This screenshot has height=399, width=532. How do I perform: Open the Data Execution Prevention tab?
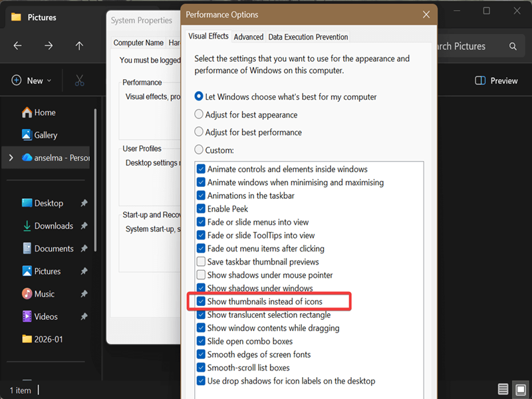tap(308, 37)
